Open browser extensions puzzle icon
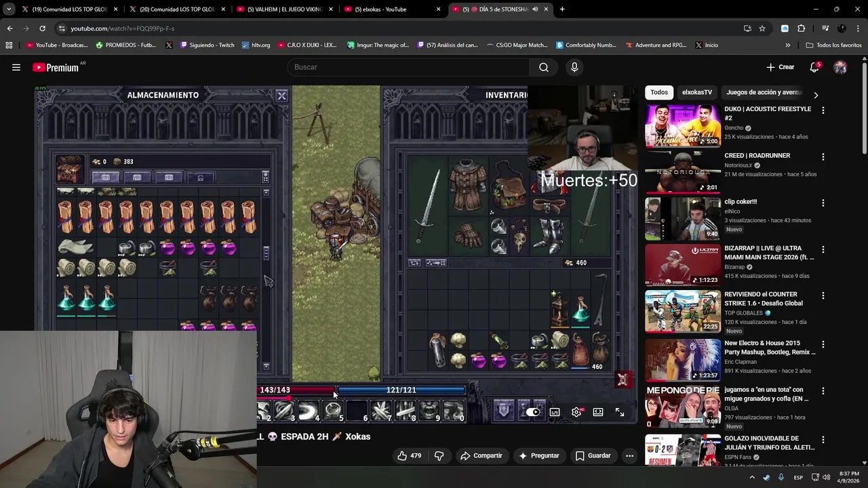This screenshot has height=488, width=868. 802,28
